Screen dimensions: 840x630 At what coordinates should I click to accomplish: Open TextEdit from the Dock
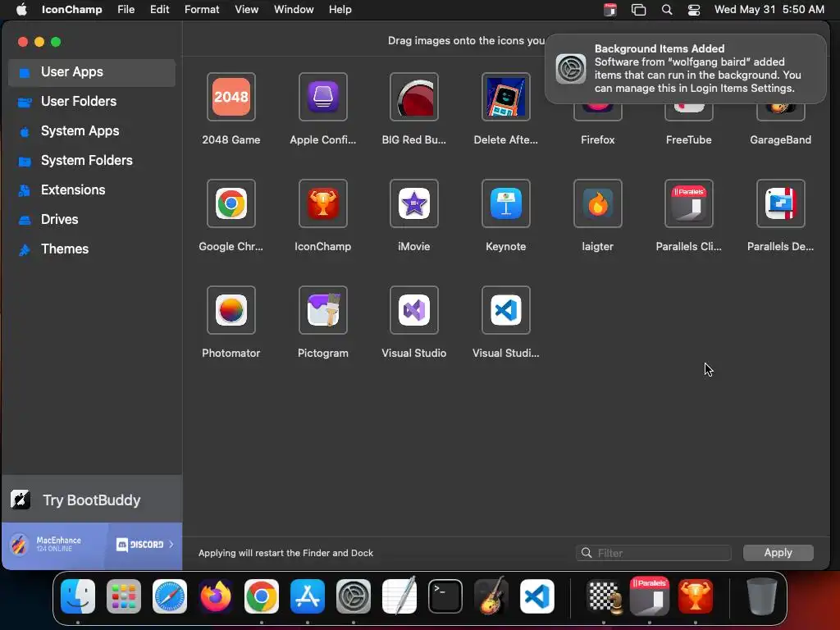tap(399, 596)
